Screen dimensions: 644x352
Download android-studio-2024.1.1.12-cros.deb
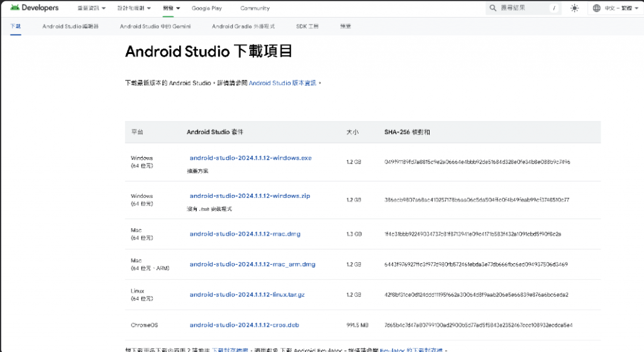point(245,325)
